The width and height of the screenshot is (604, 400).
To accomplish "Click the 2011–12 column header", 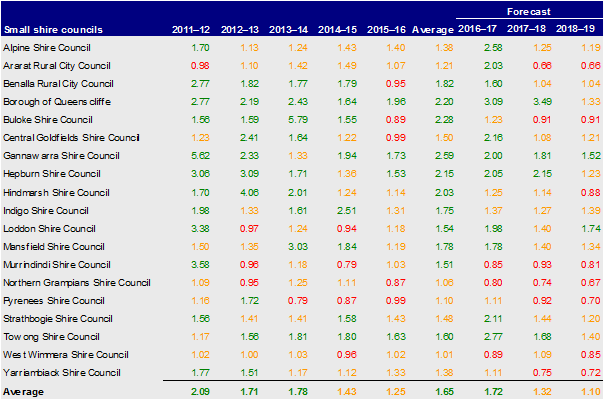I will [191, 30].
